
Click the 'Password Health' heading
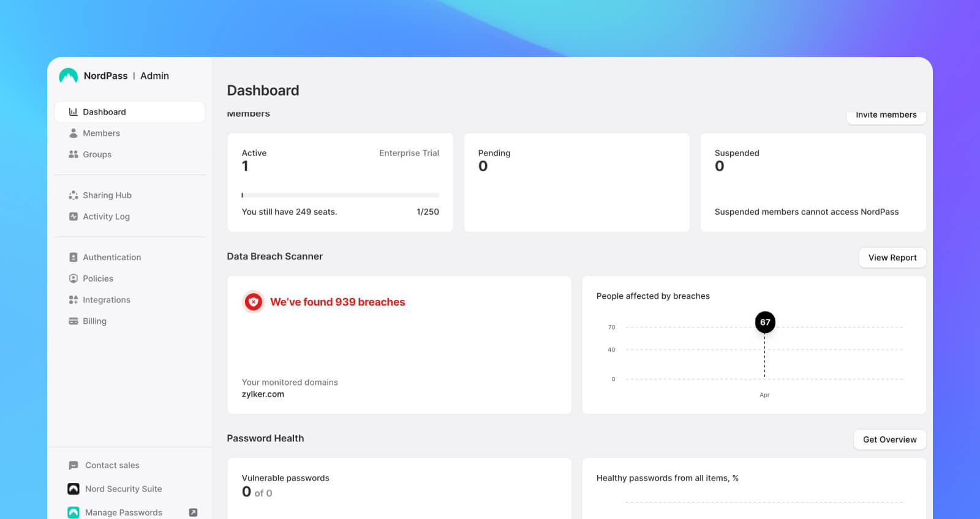265,438
